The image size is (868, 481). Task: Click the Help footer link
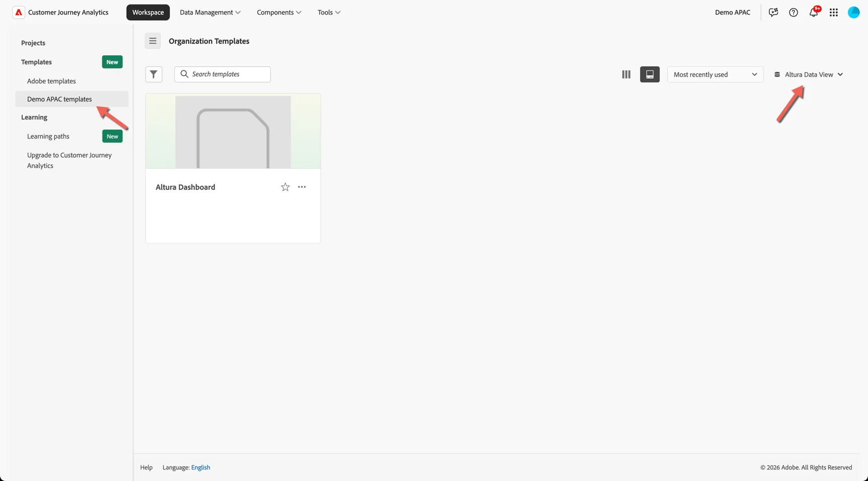[x=146, y=467]
